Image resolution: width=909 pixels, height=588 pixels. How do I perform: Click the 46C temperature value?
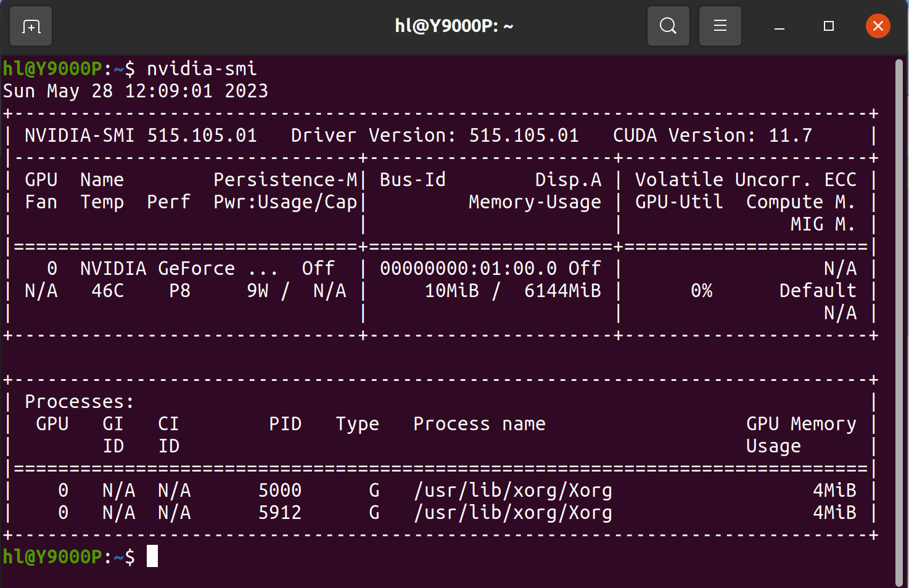[107, 290]
